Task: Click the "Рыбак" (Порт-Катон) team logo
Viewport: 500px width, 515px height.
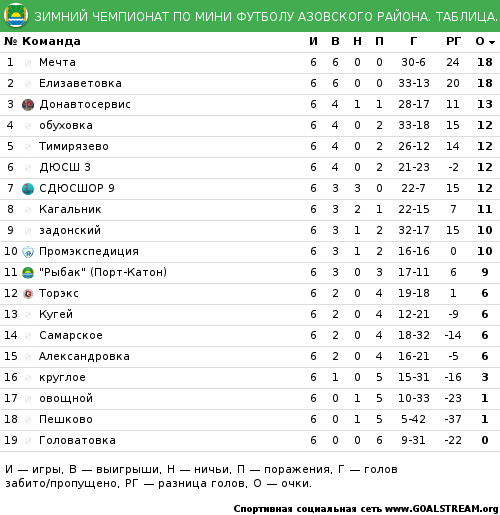Action: 28,273
